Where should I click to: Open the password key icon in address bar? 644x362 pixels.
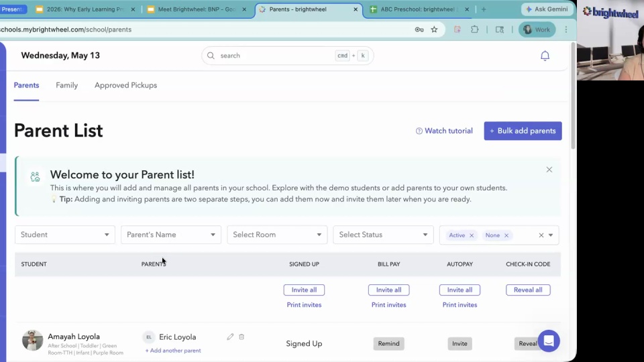click(419, 29)
